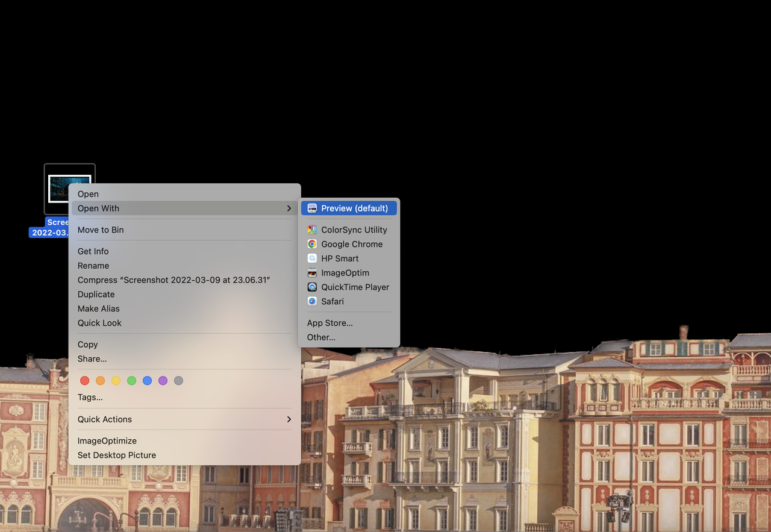Browse the App Store for an app

(329, 323)
